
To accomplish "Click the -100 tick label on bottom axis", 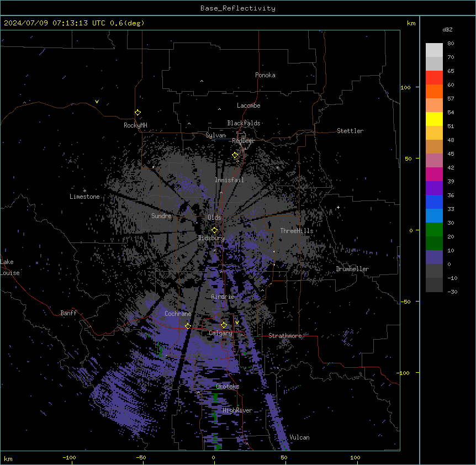I will [x=69, y=457].
